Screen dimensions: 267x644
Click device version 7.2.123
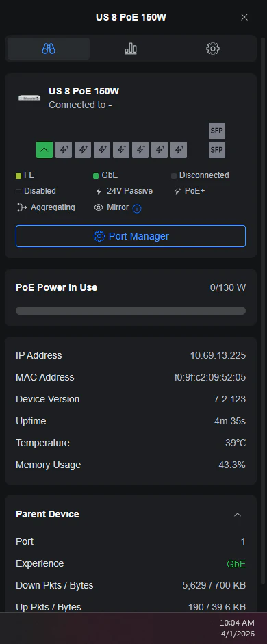(x=229, y=399)
